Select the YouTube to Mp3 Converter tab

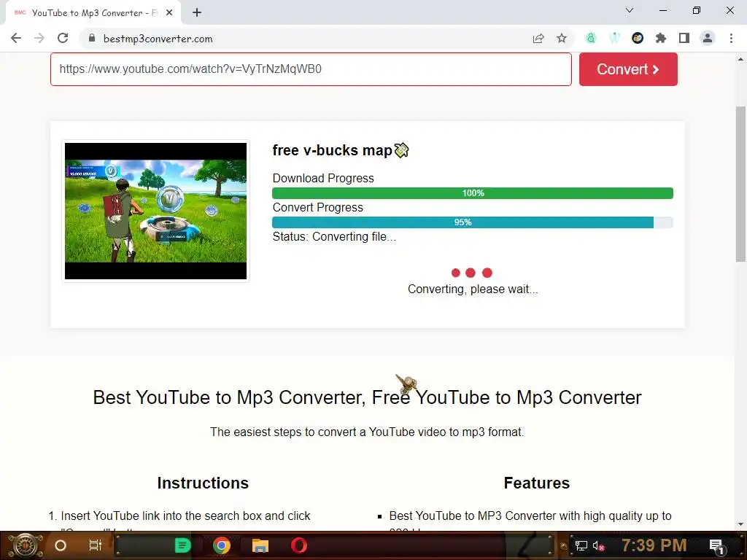tap(93, 13)
